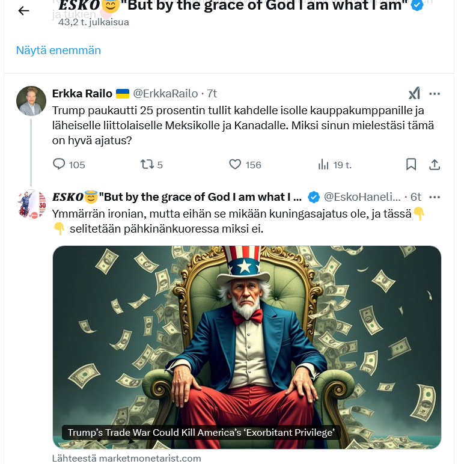Reply to Erkka Railo's post
Viewport: 476px width, 464px height.
pyautogui.click(x=59, y=164)
